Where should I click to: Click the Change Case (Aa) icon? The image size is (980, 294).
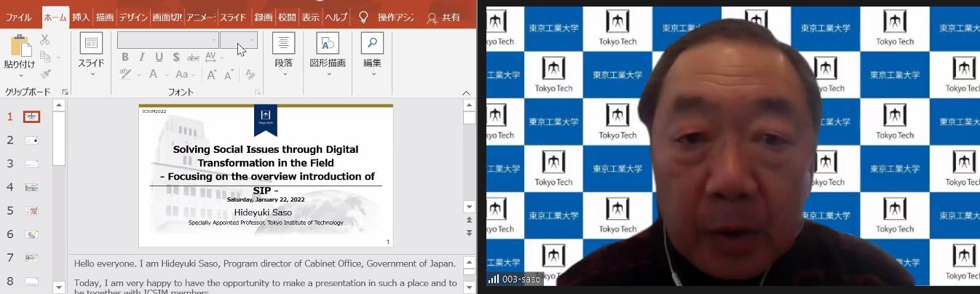click(182, 74)
